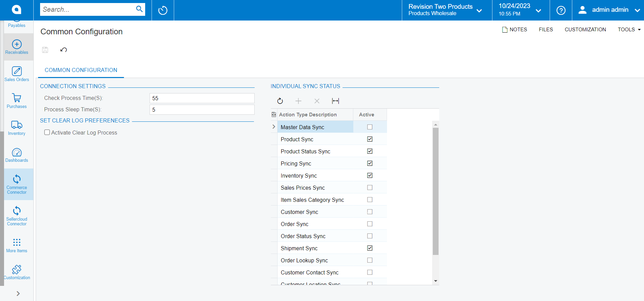Disable the Product Sync active checkbox
The width and height of the screenshot is (644, 301).
370,139
